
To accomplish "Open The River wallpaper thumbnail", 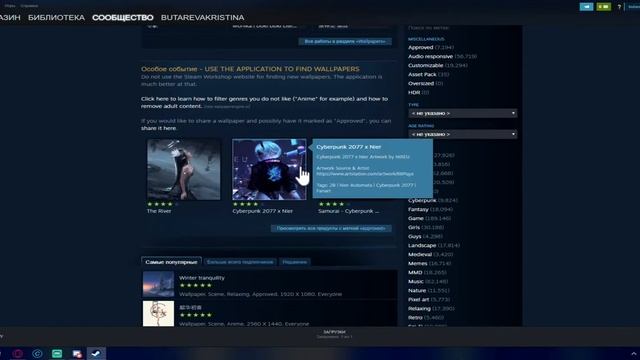I will tap(184, 169).
